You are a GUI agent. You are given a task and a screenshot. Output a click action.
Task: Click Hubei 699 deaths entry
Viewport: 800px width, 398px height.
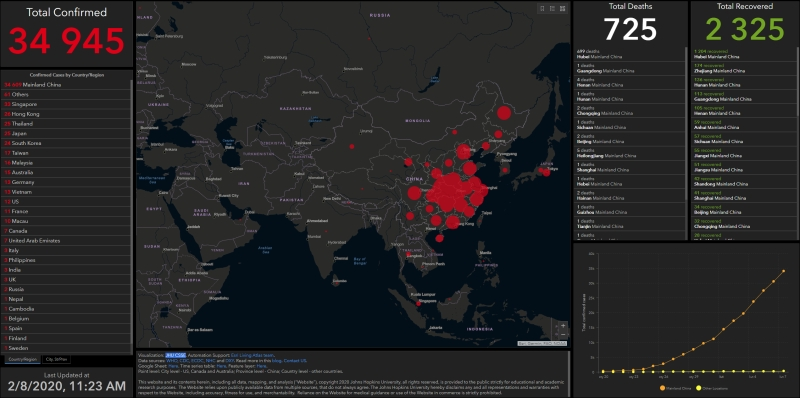[x=630, y=54]
